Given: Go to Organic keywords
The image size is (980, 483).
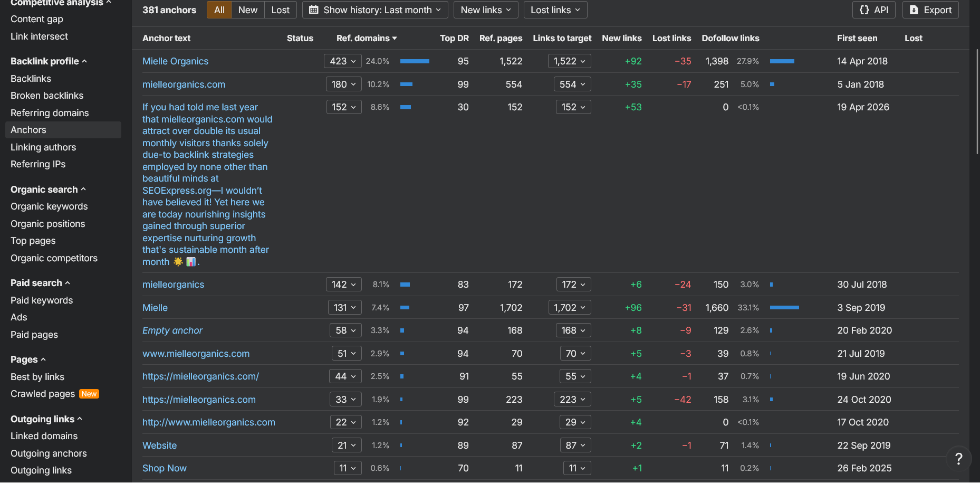Looking at the screenshot, I should click(x=49, y=206).
